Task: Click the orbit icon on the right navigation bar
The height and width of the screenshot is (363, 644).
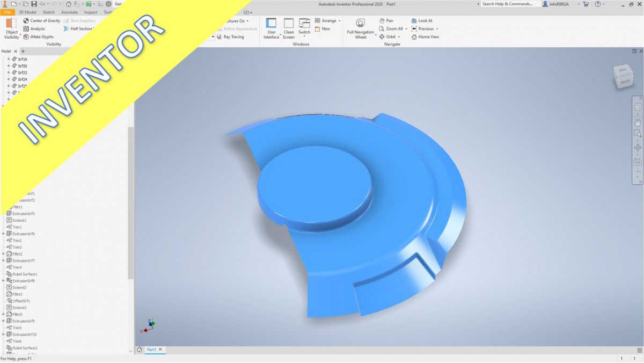Action: coord(638,148)
